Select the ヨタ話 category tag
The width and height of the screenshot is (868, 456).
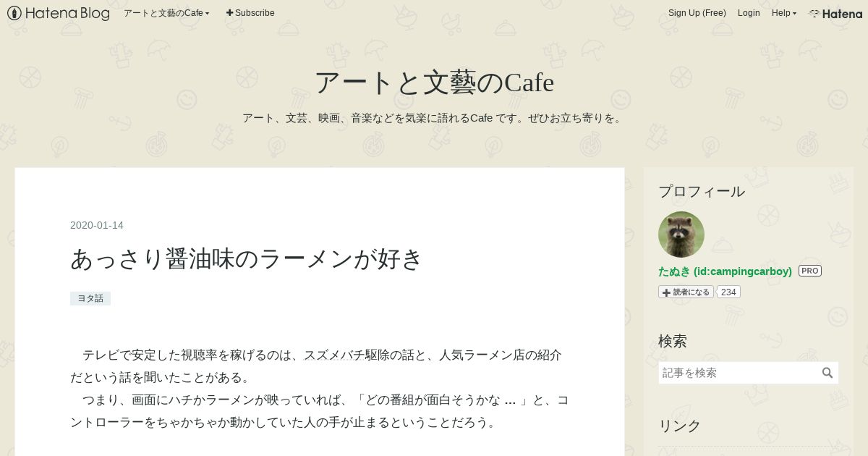(x=90, y=298)
